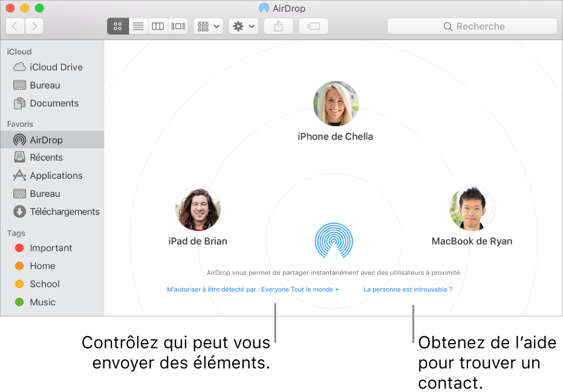
Task: Select AirDrop in the Favoris sidebar
Action: (52, 140)
